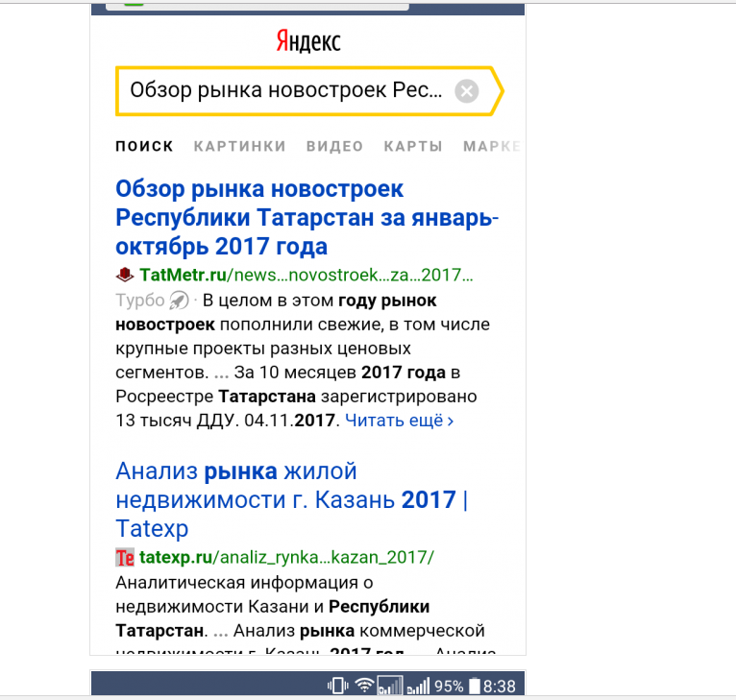This screenshot has height=700, width=736.
Task: Open the МАРКЕТ tab
Action: (492, 146)
